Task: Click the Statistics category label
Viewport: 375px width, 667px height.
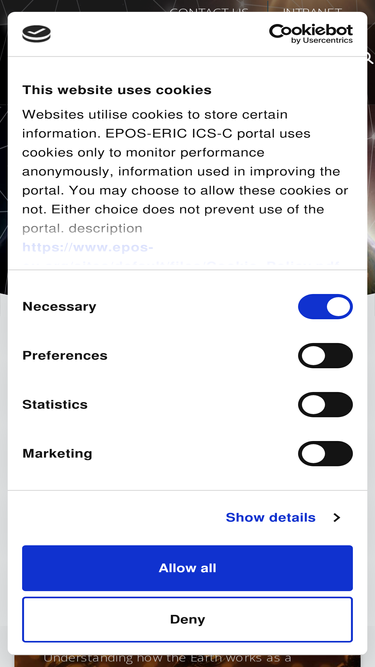Action: (x=55, y=405)
